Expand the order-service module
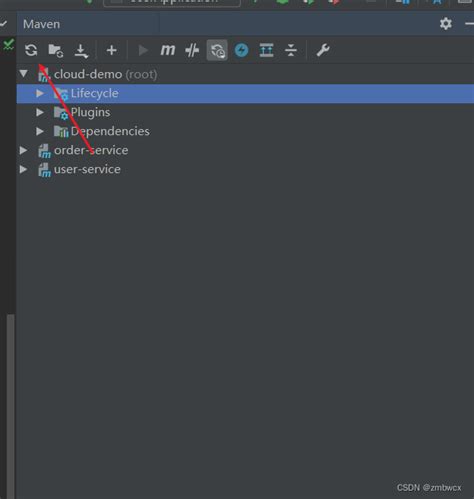The image size is (474, 499). [x=23, y=150]
